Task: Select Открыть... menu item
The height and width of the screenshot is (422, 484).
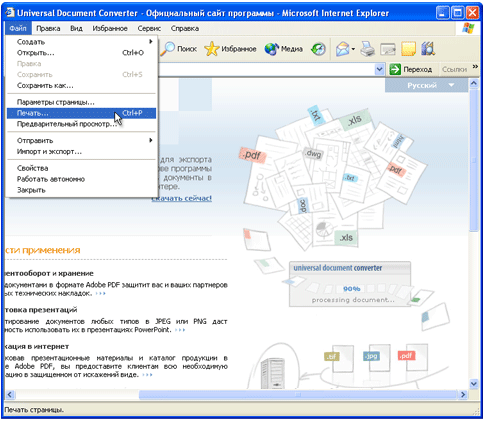Action: [81, 53]
